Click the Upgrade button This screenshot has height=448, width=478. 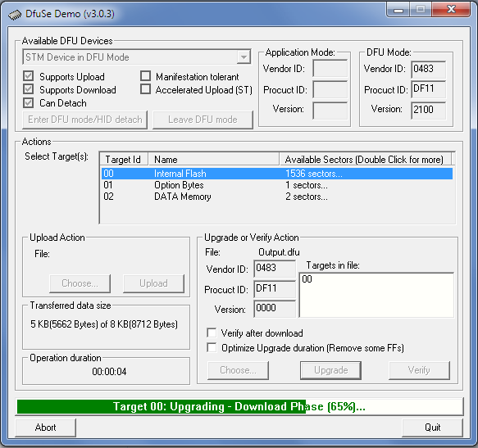pyautogui.click(x=330, y=370)
